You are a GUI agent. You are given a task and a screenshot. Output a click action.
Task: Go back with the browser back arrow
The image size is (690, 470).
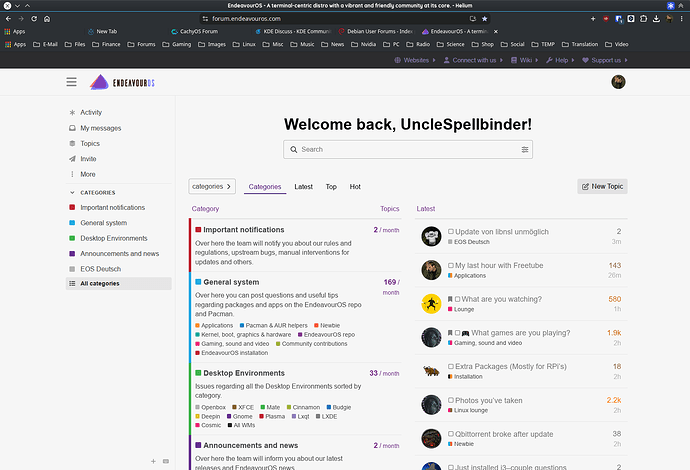pos(8,18)
